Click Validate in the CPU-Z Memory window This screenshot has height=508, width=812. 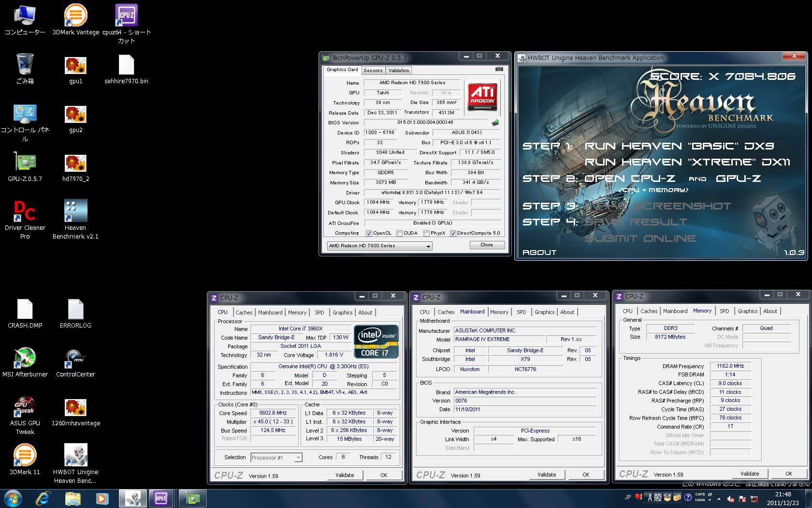[x=750, y=474]
